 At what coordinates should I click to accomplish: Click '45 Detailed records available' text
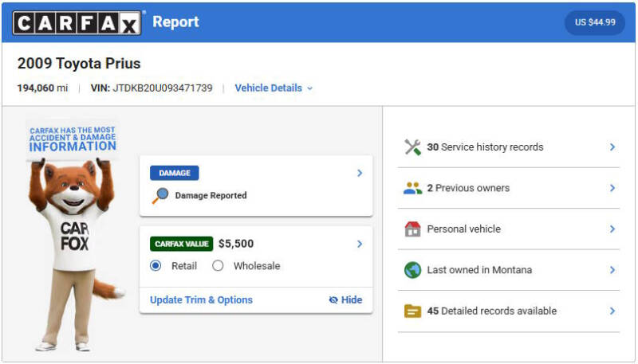[x=491, y=311]
